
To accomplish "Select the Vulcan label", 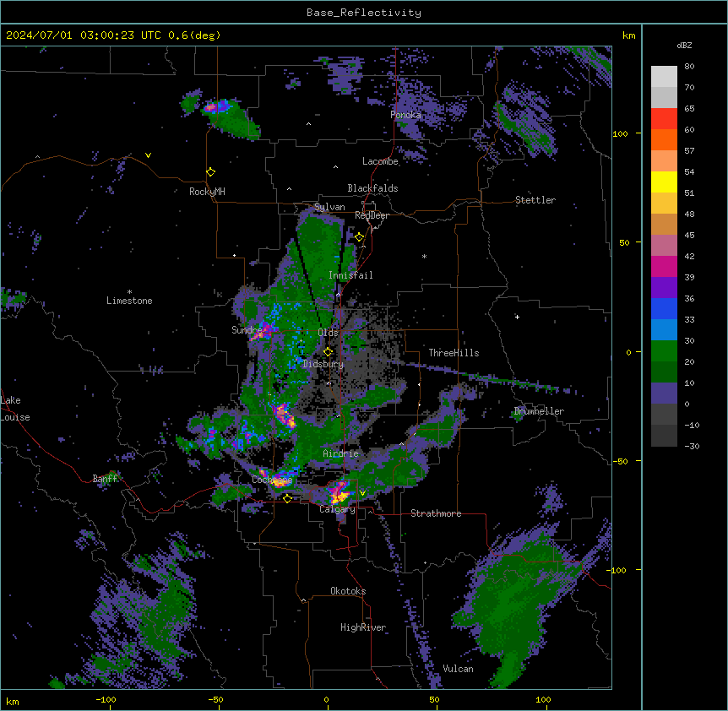I will (x=458, y=669).
